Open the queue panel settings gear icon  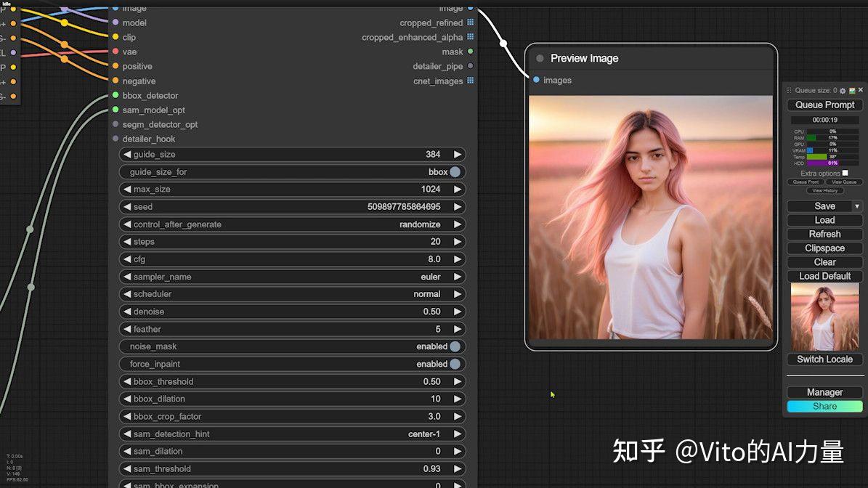[x=843, y=90]
